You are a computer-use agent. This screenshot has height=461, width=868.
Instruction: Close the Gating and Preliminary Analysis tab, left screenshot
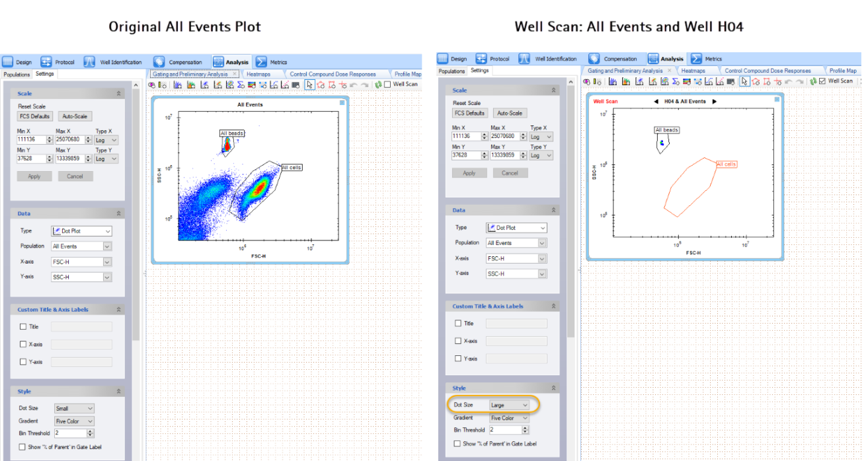(234, 74)
